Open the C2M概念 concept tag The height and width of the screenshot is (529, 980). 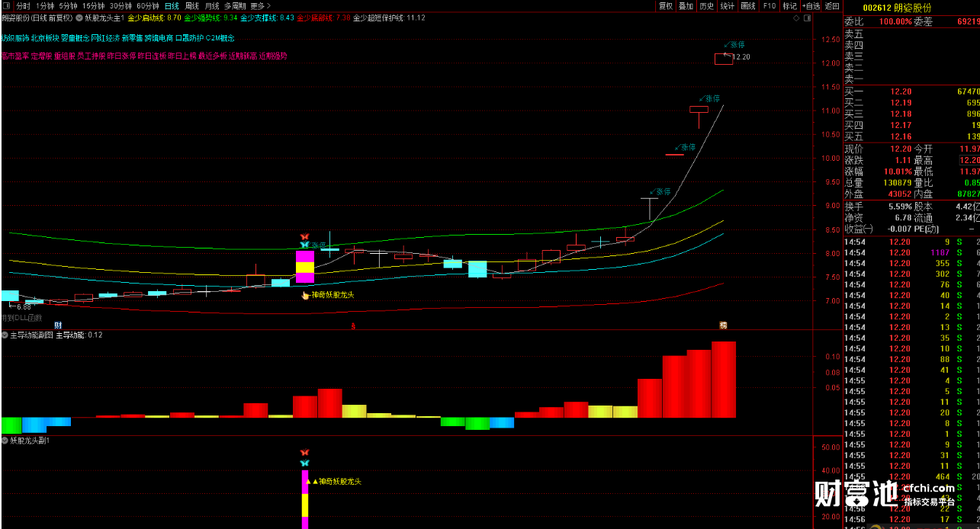[220, 37]
